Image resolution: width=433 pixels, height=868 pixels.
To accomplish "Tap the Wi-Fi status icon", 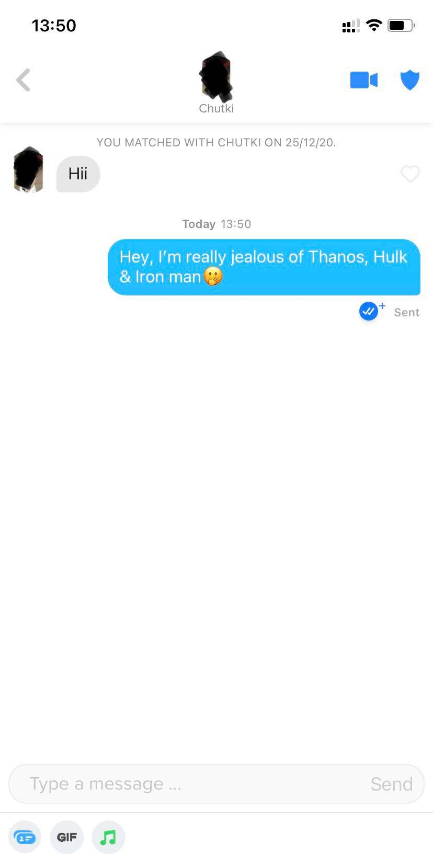I will tap(374, 25).
